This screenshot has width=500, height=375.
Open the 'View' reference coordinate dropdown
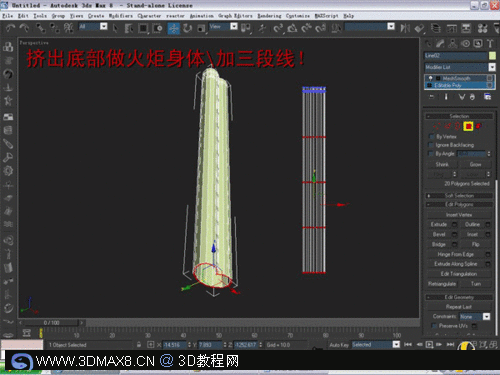[234, 26]
